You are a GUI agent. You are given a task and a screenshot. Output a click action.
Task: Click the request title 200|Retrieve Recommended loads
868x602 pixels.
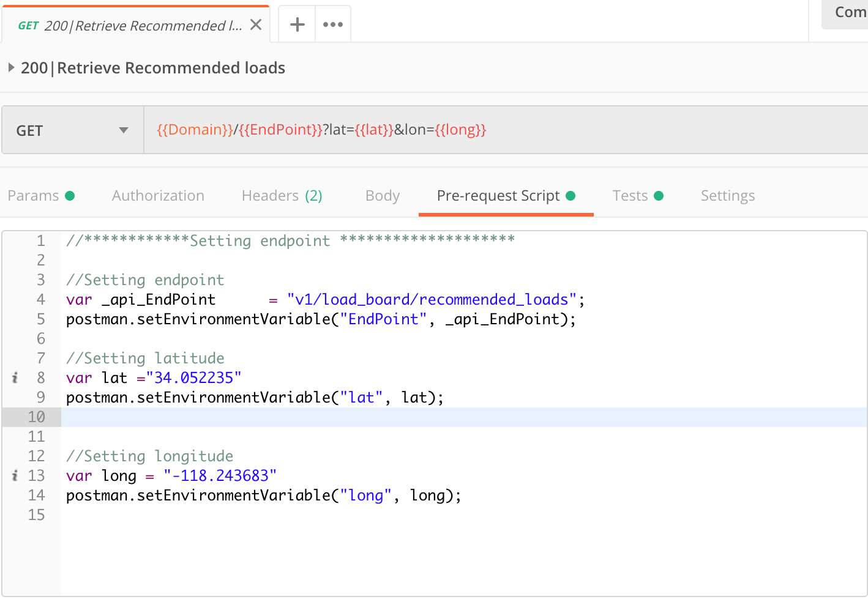153,68
